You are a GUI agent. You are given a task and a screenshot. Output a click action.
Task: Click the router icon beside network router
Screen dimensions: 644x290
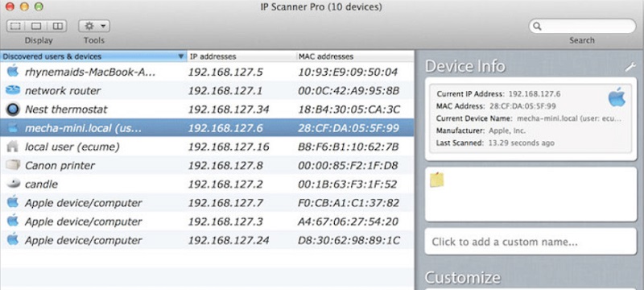pos(13,90)
